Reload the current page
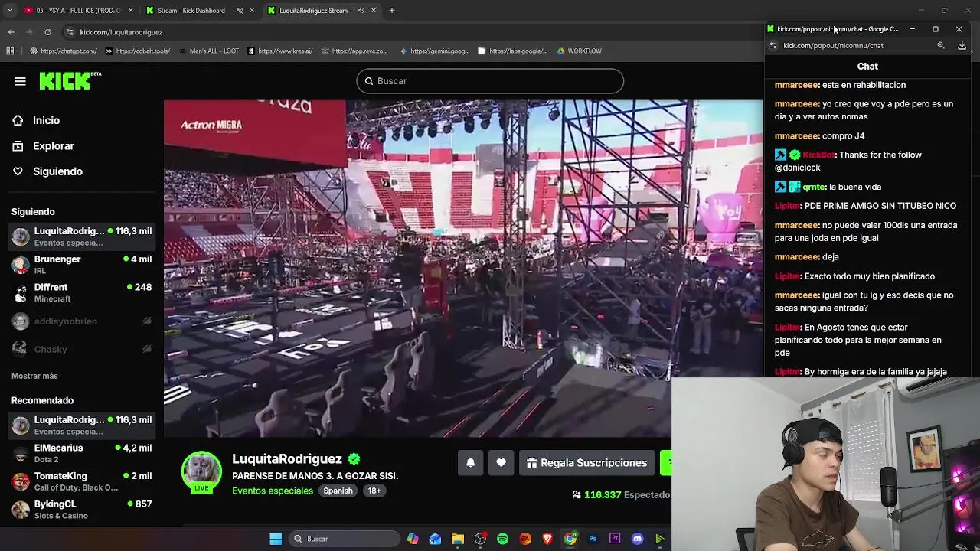Screen dimensions: 980x551 [x=48, y=32]
